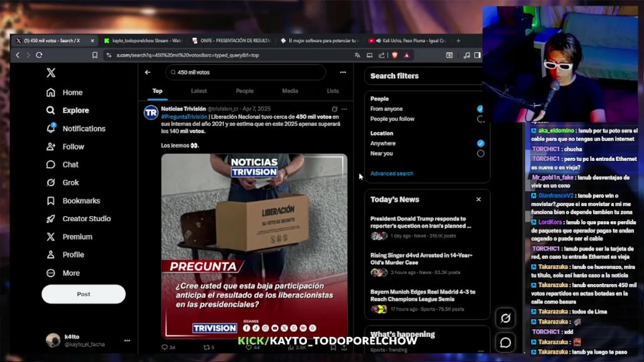
Task: Open #PreguntaTrivisión hashtag
Action: click(x=184, y=117)
